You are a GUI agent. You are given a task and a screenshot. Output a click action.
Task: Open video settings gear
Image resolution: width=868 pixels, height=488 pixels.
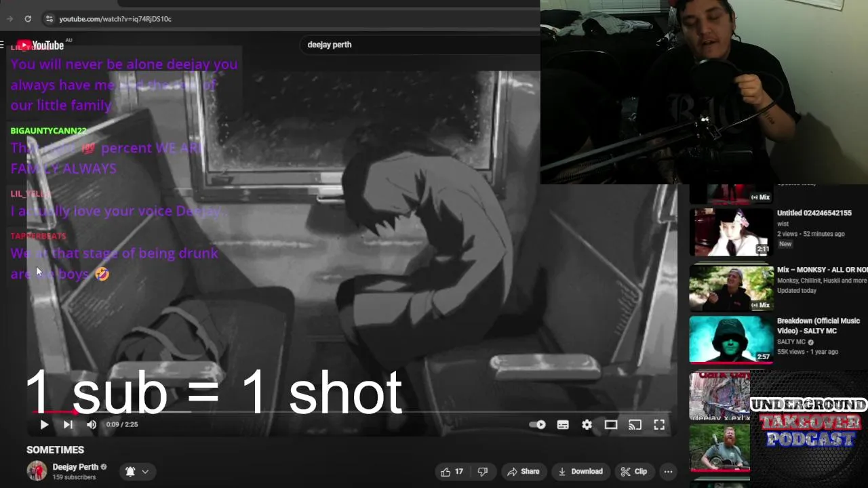click(587, 424)
